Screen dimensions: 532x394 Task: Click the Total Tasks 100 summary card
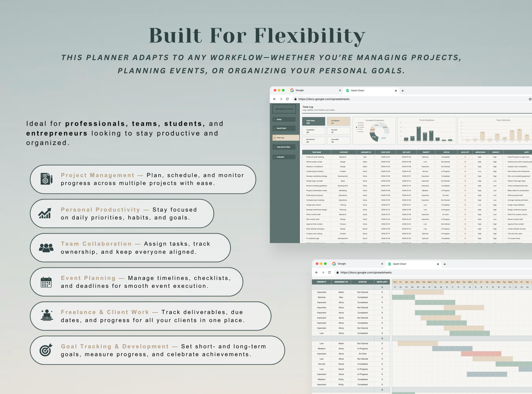pyautogui.click(x=314, y=122)
